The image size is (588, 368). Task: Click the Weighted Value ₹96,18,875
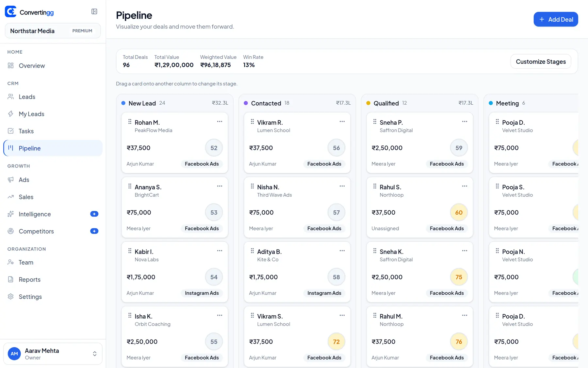coord(216,65)
